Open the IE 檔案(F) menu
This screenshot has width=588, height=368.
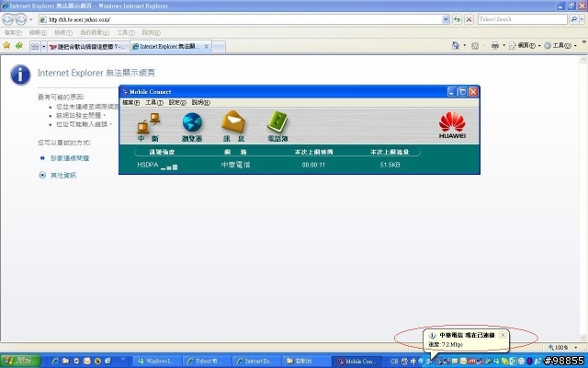13,33
